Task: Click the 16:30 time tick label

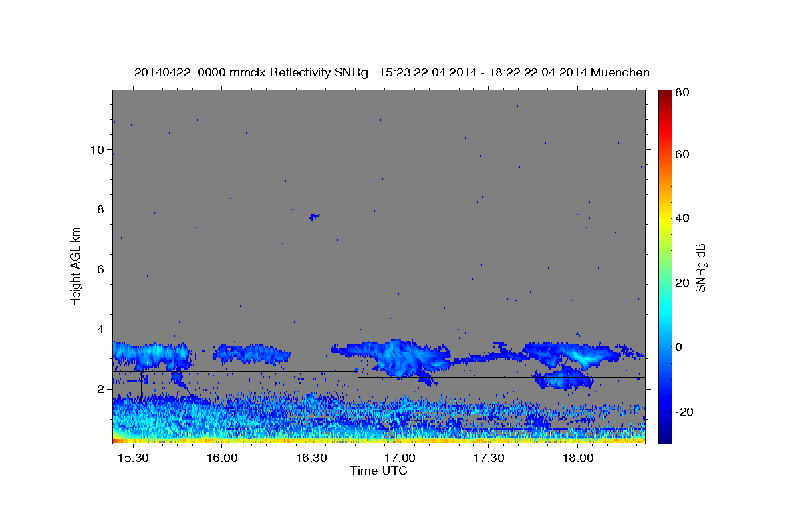Action: click(311, 458)
